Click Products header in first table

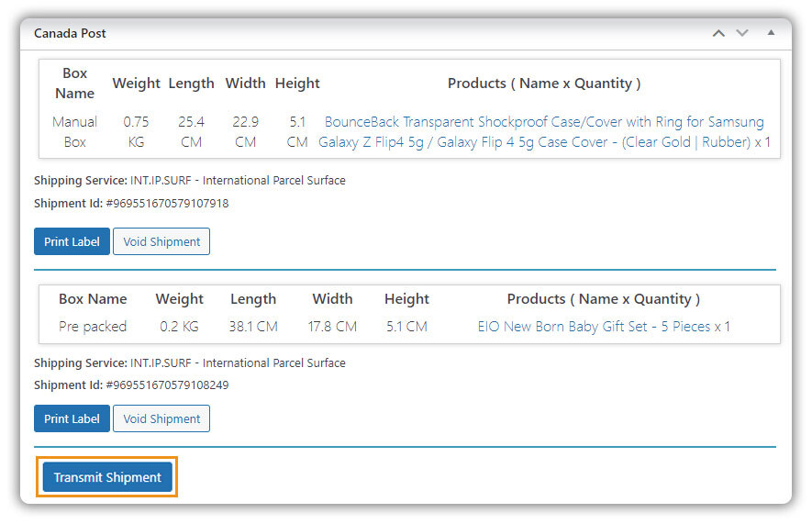pyautogui.click(x=544, y=83)
